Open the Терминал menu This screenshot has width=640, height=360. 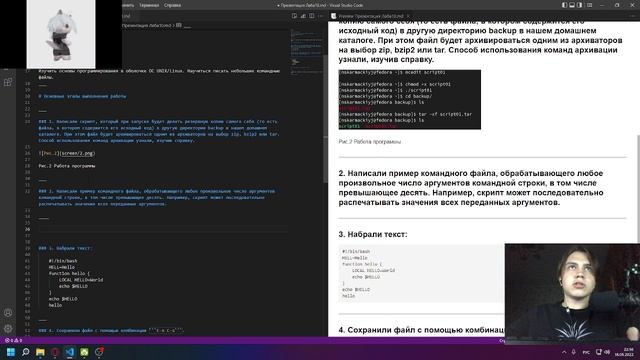click(x=149, y=5)
